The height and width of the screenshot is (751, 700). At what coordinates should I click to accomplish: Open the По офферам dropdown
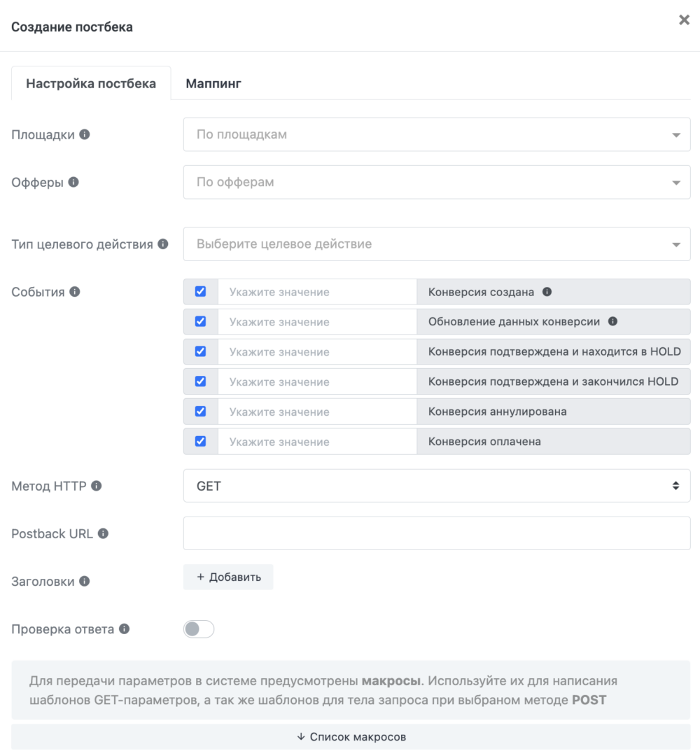tap(437, 182)
